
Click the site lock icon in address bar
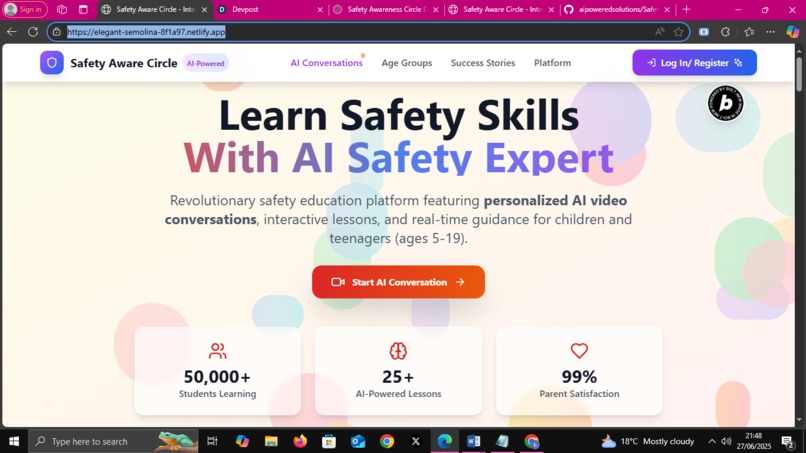coord(57,32)
